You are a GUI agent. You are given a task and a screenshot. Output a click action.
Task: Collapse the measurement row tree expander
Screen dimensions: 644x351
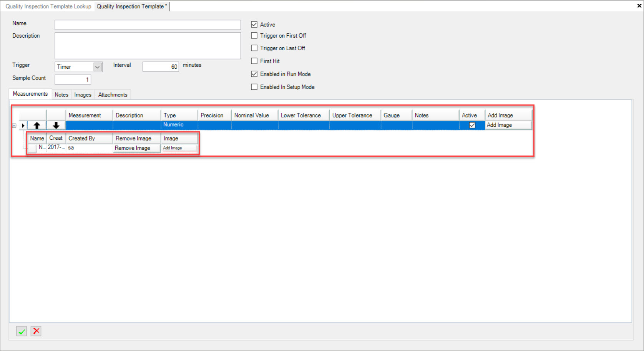point(14,126)
